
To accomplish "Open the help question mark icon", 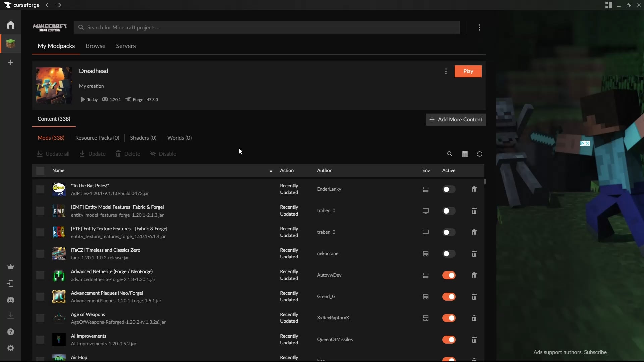I will 11,332.
